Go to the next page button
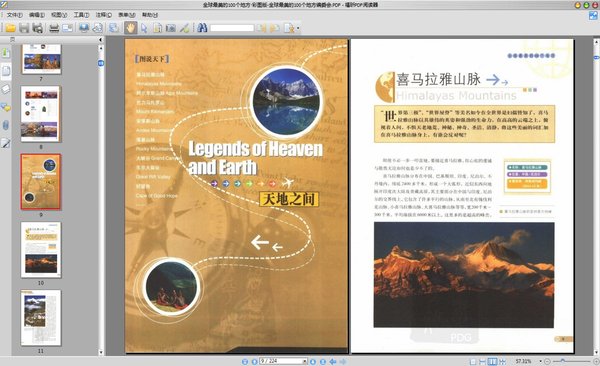Screen dimensions: 600x366 [313, 361]
